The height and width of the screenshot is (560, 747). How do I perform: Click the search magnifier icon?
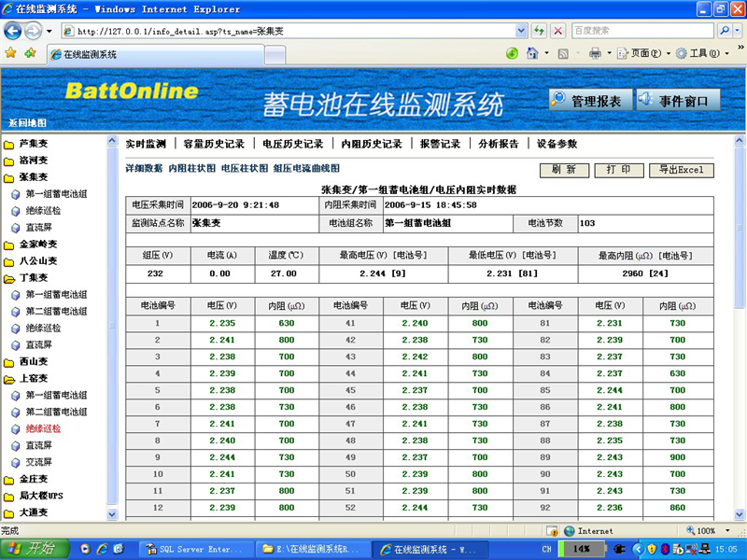725,30
